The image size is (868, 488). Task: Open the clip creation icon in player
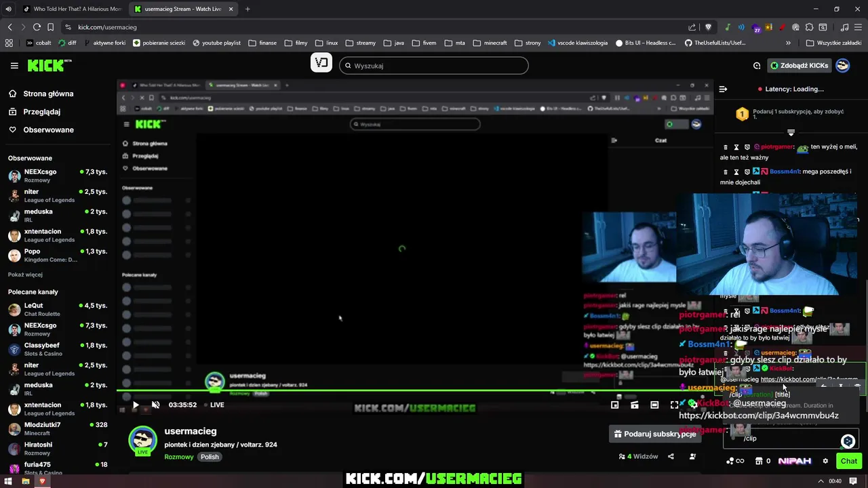[x=635, y=405]
